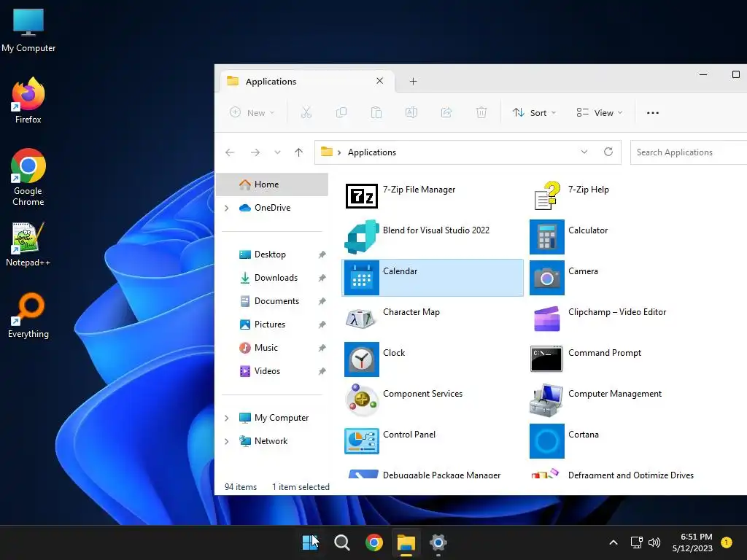Select the Clipchamp Video Editor icon
747x560 pixels.
pos(547,319)
